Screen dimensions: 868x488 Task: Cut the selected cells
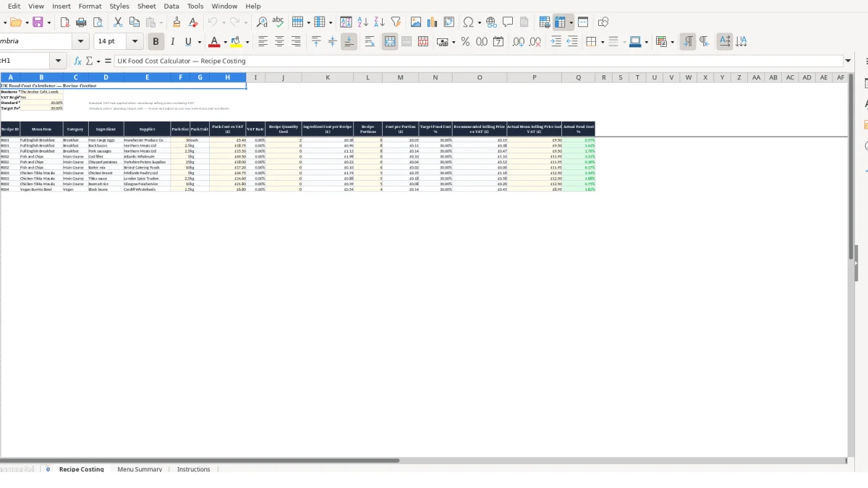pyautogui.click(x=118, y=22)
